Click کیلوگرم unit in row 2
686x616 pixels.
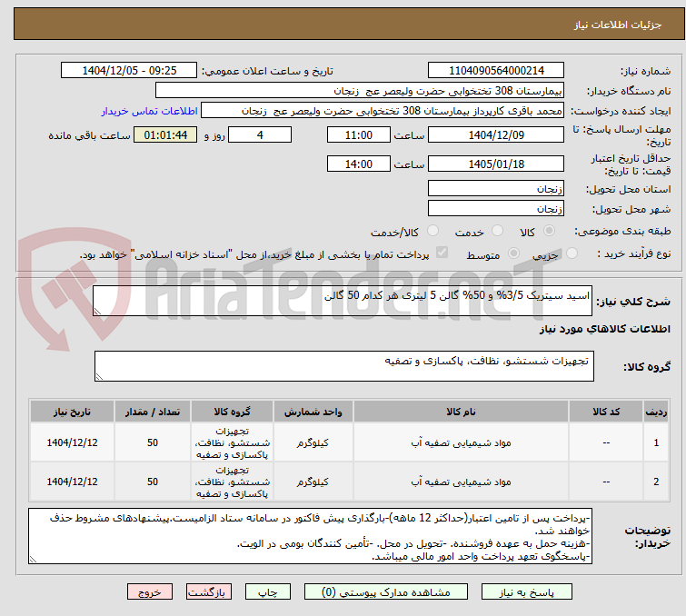point(313,482)
